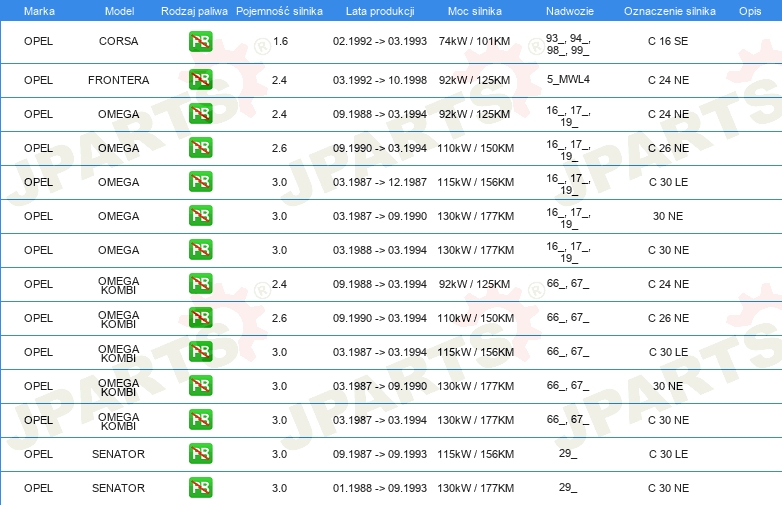Click the fuel icon in the OMEGA KOMBI C 30 LE row

coord(200,351)
